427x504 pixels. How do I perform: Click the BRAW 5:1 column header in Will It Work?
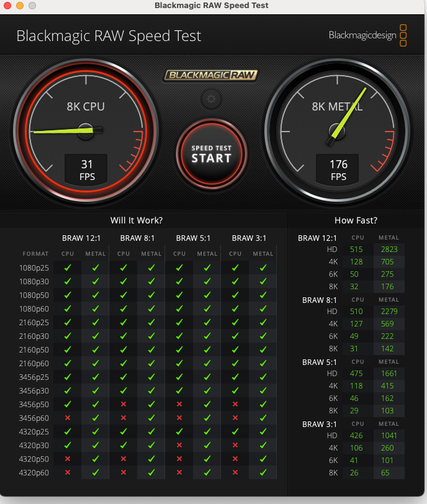(193, 238)
